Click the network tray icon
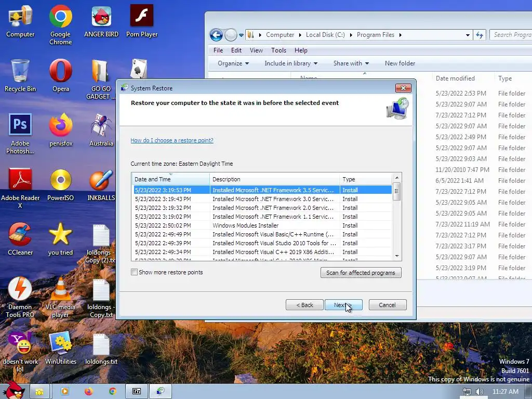This screenshot has width=532, height=399. click(x=467, y=392)
